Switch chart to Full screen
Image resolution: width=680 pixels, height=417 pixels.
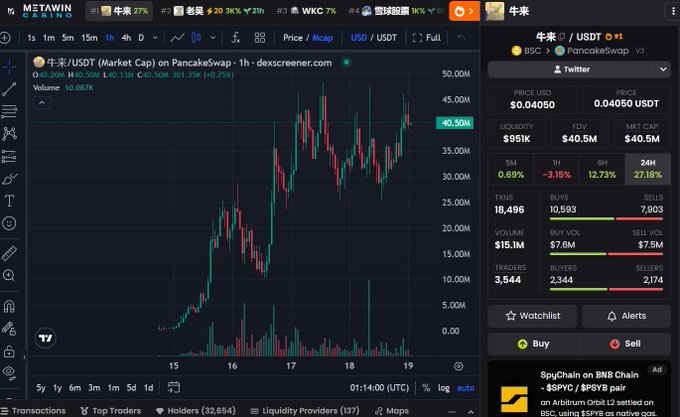point(427,38)
